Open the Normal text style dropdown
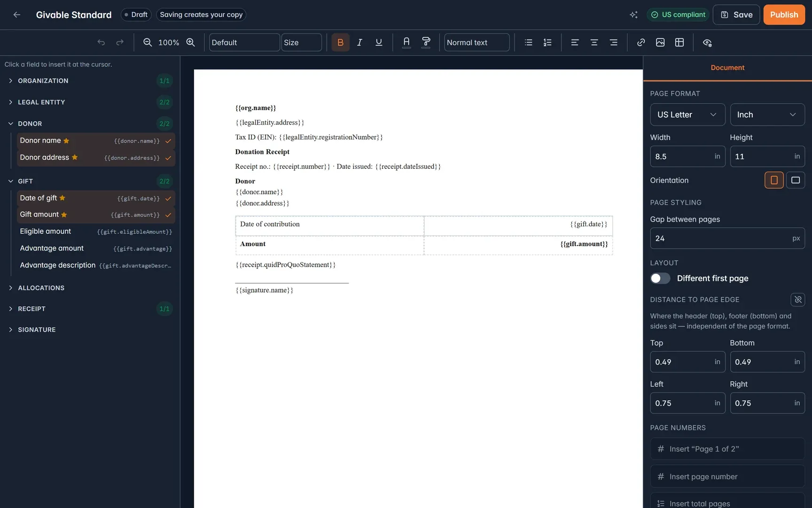Viewport: 812px width, 508px height. (476, 42)
